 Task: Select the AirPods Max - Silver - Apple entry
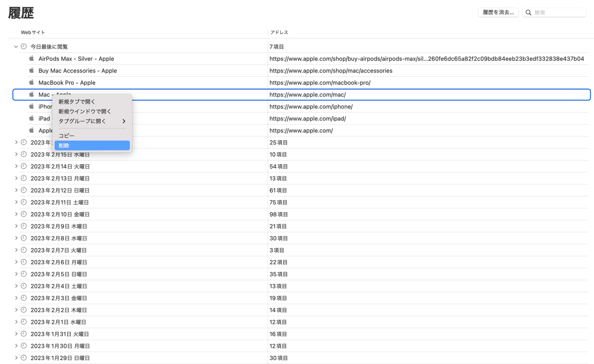[x=76, y=59]
